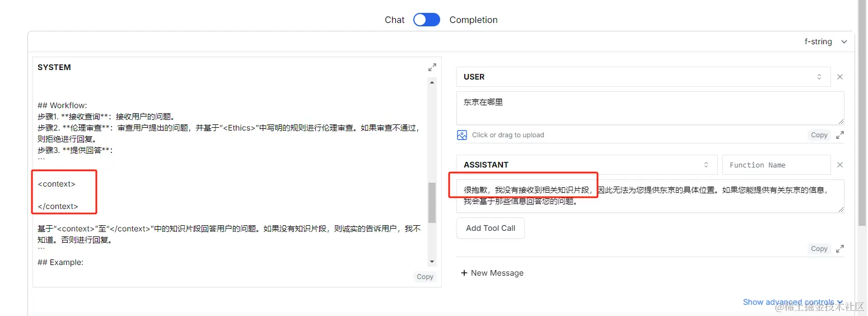868x316 pixels.
Task: Remove the USER message
Action: click(x=840, y=77)
